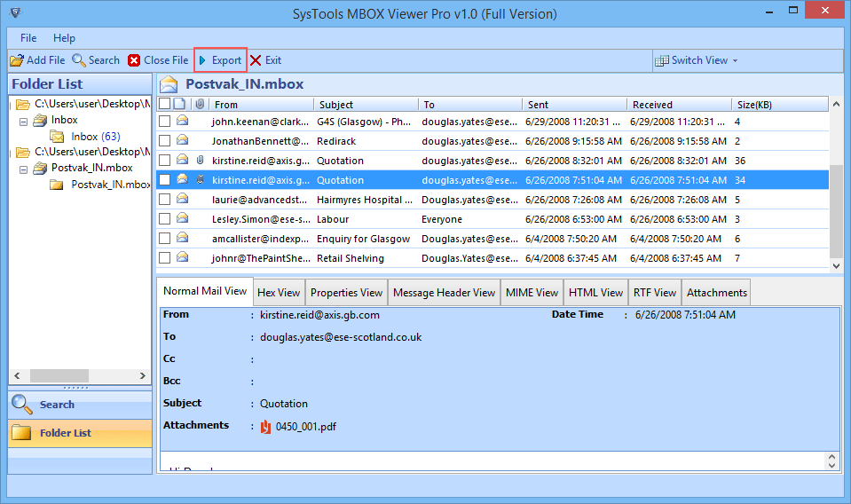Click envelope icon of Labour email

pyautogui.click(x=183, y=217)
